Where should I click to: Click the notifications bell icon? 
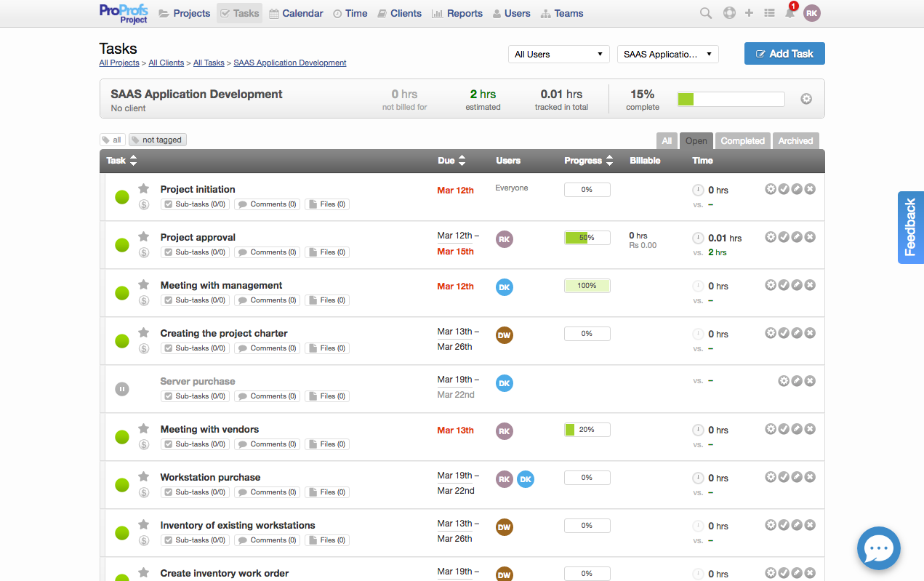[790, 13]
